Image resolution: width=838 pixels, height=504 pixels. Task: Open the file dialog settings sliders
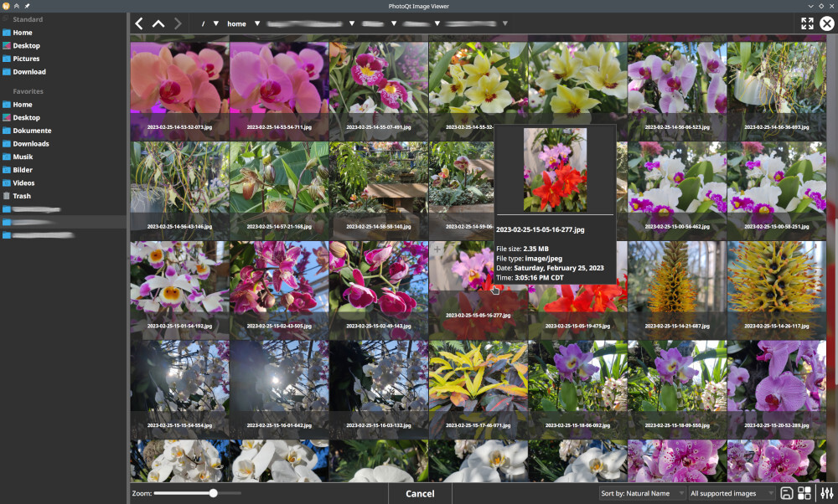click(x=827, y=493)
